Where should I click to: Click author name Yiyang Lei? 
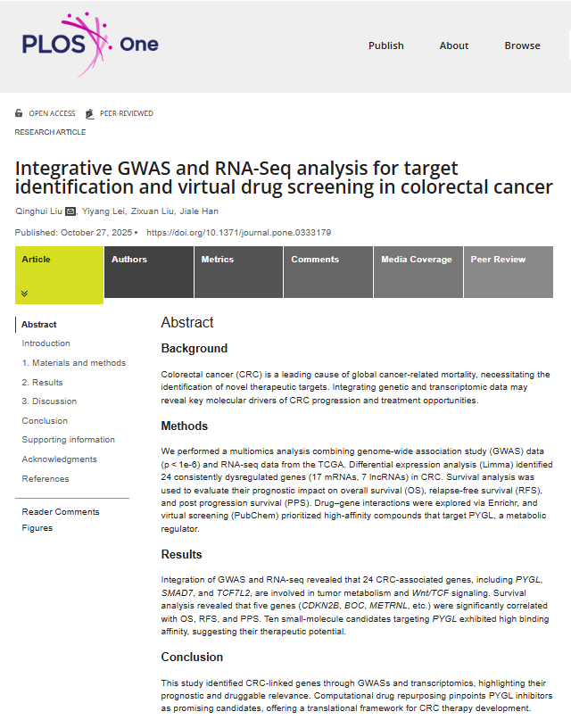point(103,211)
